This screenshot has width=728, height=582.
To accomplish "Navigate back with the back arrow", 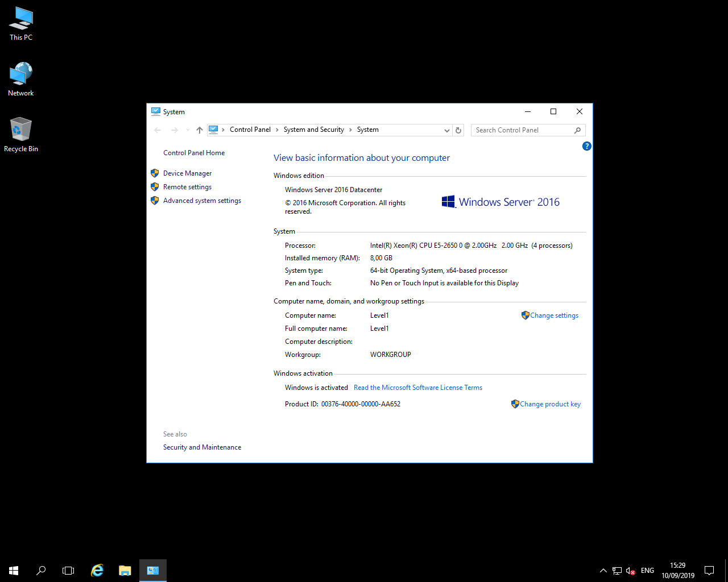I will pos(158,130).
